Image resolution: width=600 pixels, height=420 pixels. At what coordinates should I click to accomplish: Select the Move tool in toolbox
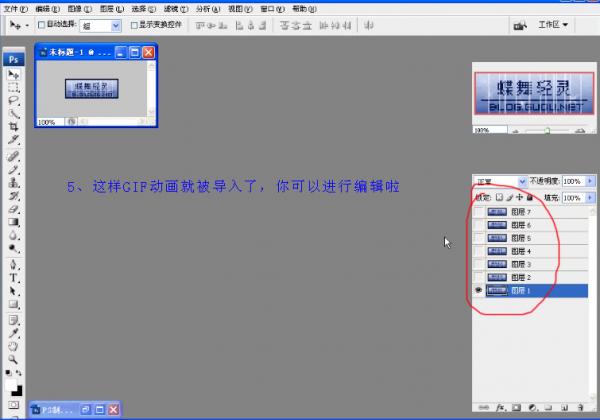[x=13, y=75]
